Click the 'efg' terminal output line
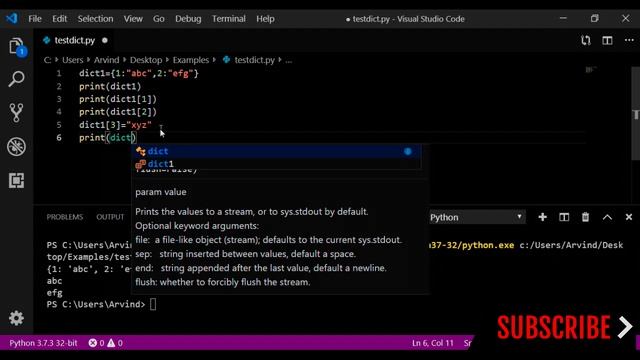The width and height of the screenshot is (640, 360). [x=54, y=293]
